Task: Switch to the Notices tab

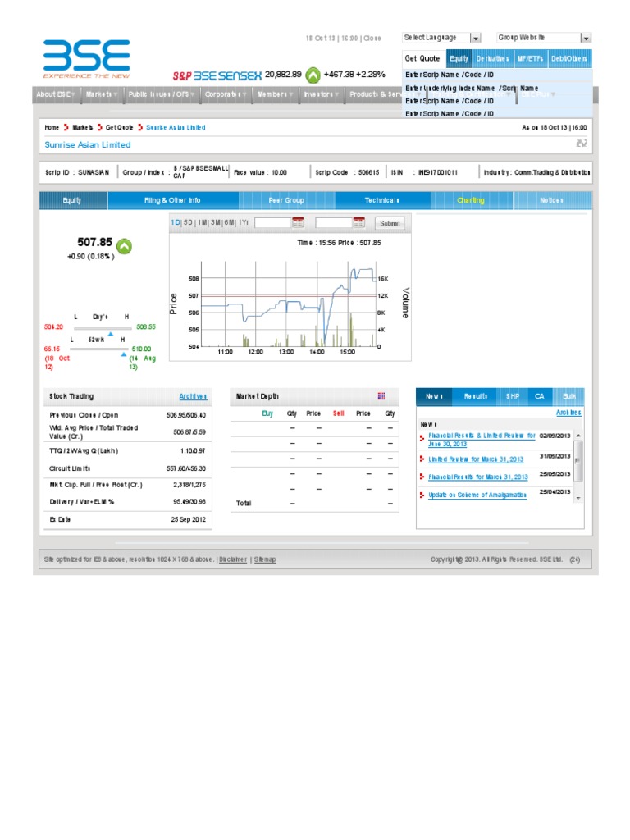Action: pyautogui.click(x=552, y=200)
